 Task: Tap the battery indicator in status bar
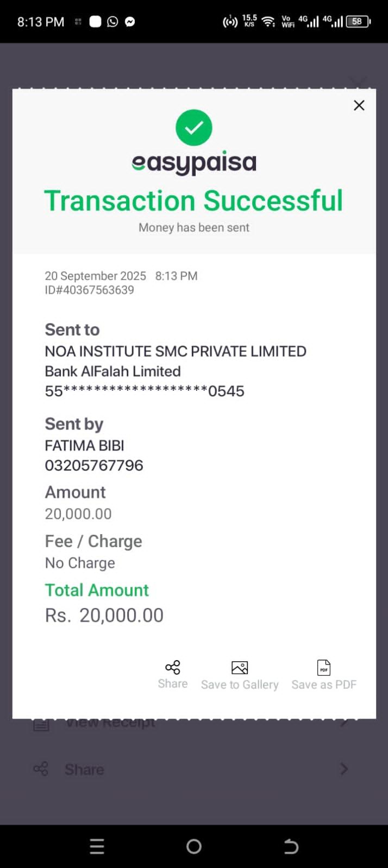tap(358, 22)
